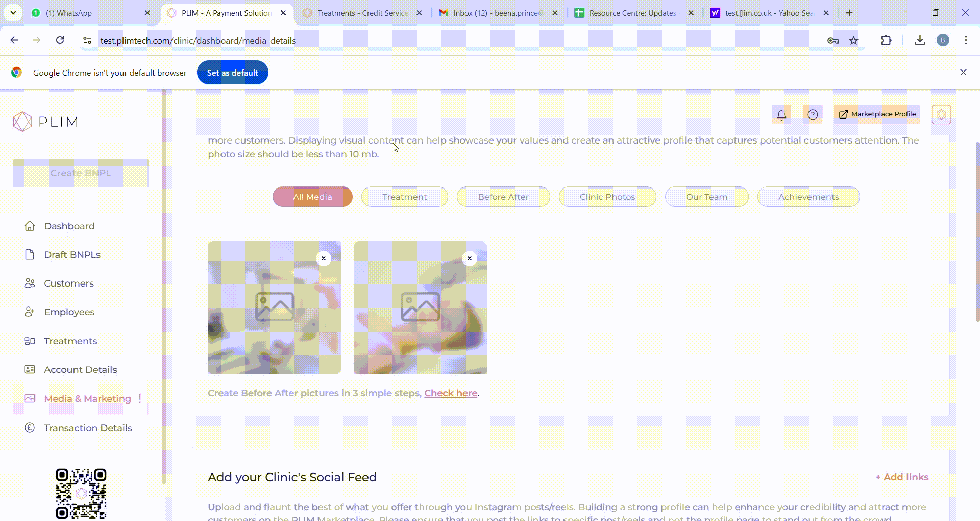Click the sidebar vertical scrollbar

coord(164,286)
